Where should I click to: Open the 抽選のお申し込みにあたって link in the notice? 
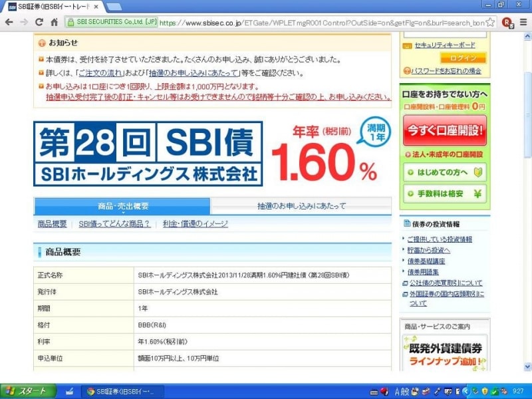coord(194,73)
